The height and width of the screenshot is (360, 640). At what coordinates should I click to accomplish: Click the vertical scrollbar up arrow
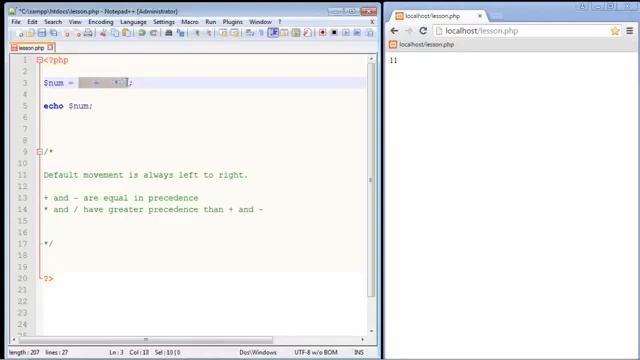(371, 59)
